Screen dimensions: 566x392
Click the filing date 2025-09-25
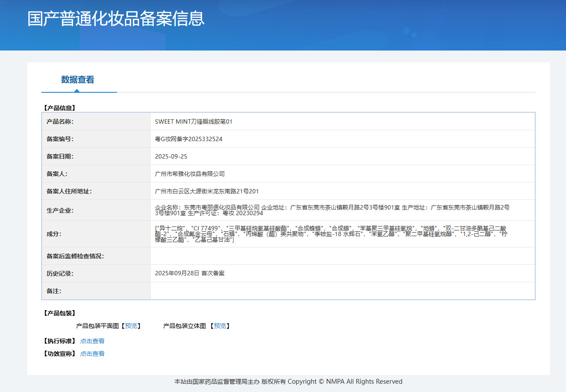point(171,156)
